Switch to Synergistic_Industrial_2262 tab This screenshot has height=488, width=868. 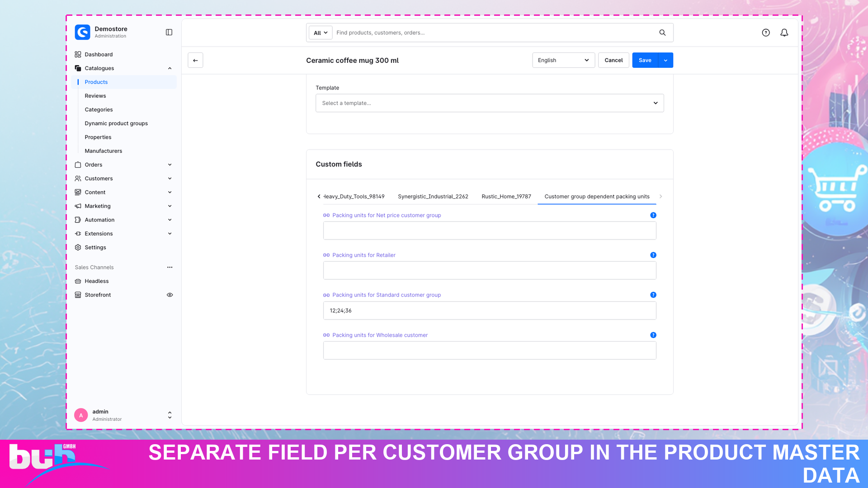pos(433,196)
